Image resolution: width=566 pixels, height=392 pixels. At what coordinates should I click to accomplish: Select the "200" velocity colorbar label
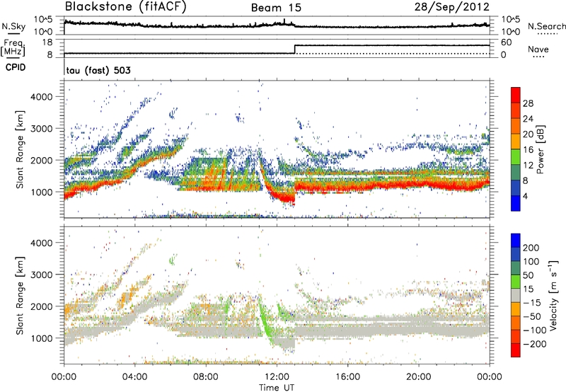tap(531, 248)
